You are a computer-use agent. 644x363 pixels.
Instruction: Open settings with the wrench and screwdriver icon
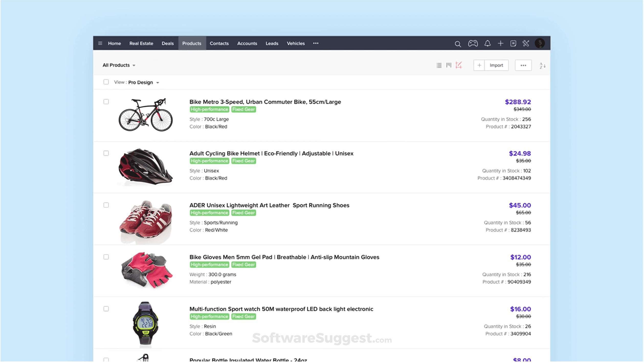pos(526,44)
